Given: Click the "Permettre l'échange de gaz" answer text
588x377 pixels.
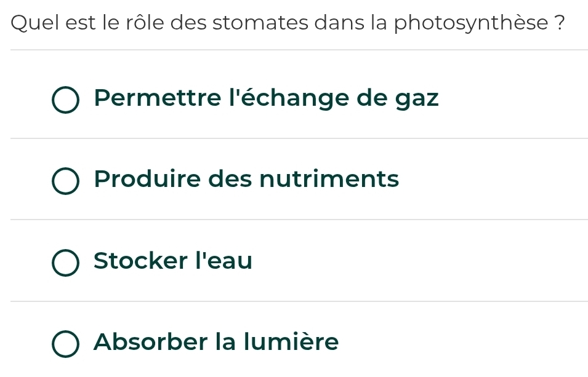Looking at the screenshot, I should [x=266, y=98].
